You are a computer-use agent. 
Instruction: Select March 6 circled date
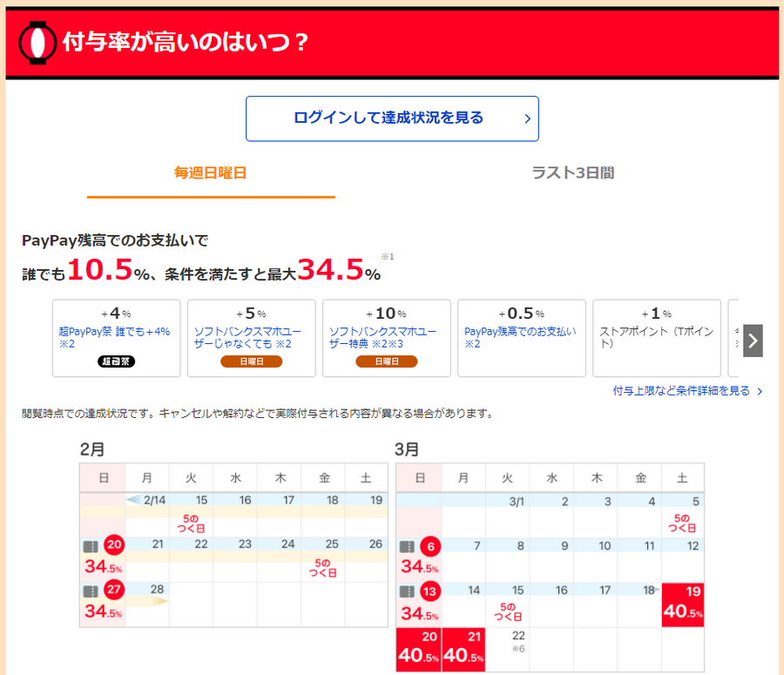430,546
